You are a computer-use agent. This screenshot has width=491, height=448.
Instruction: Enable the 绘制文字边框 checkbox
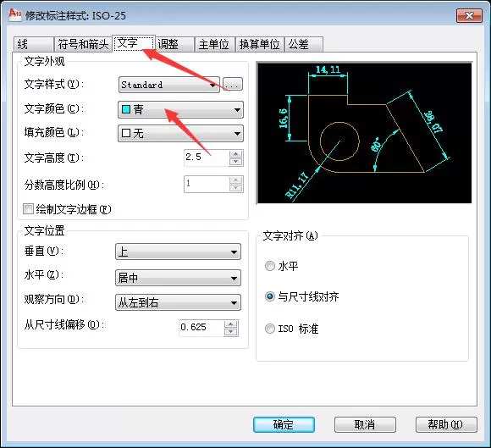tap(28, 209)
